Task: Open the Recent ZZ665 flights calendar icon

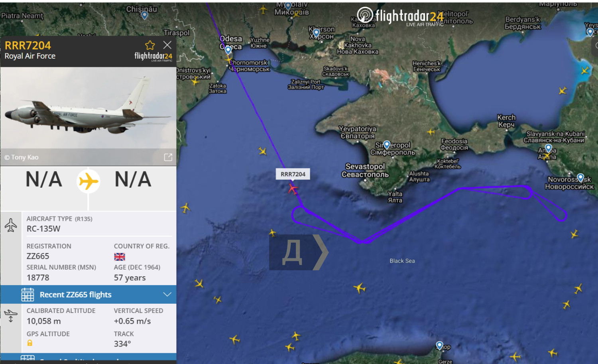Action: click(x=28, y=295)
